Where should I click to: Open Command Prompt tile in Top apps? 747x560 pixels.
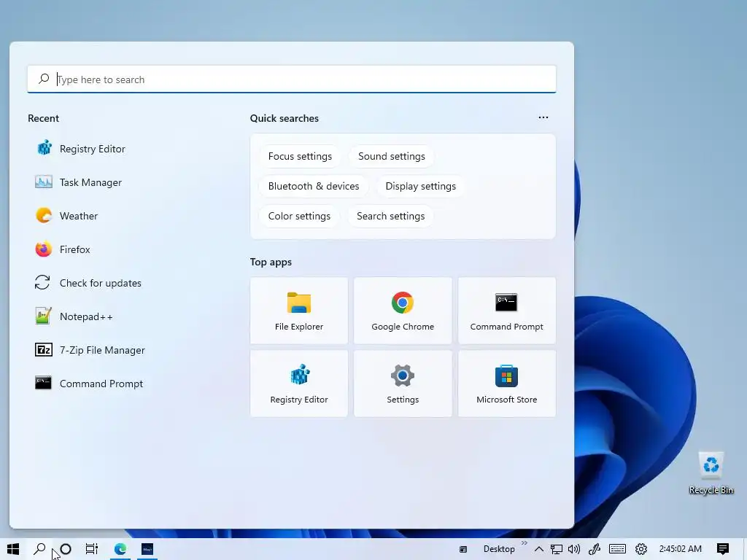click(506, 311)
